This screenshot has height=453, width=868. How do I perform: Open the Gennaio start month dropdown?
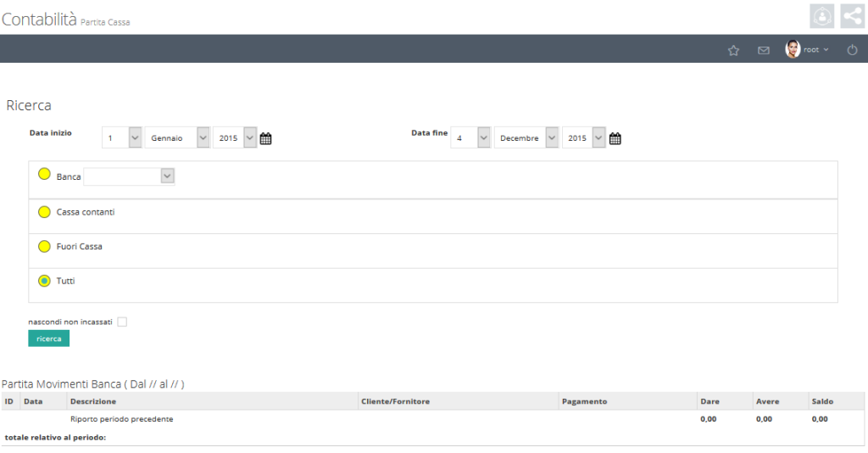(177, 138)
